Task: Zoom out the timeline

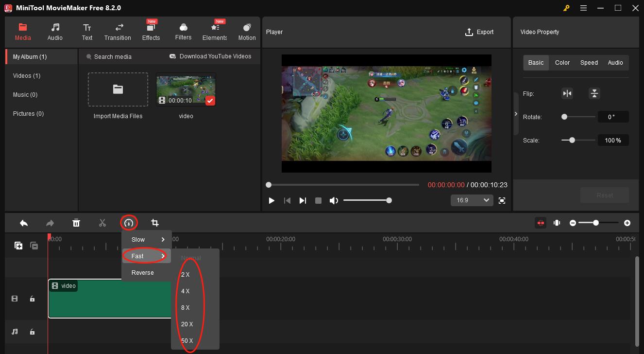Action: 573,223
